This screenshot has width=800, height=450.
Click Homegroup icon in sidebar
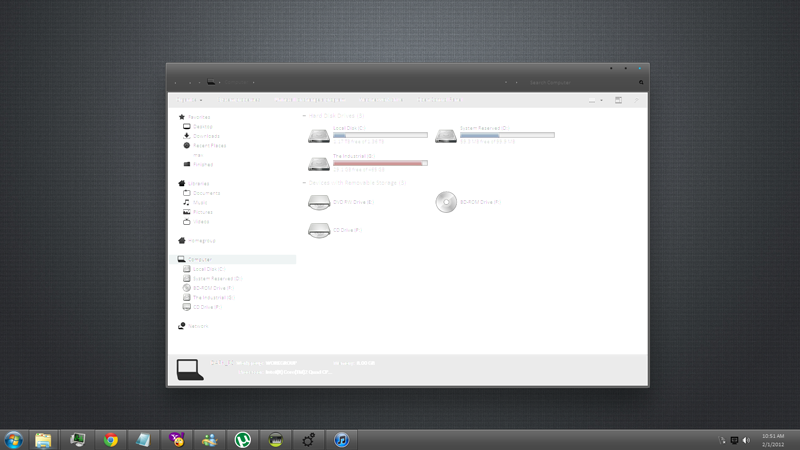click(x=182, y=240)
